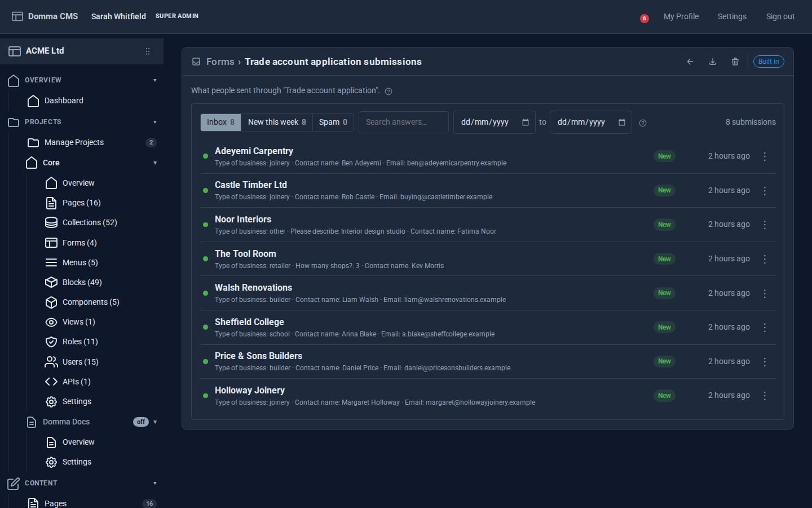Toggle the Domma Docs off switch
The height and width of the screenshot is (508, 812).
pos(141,422)
